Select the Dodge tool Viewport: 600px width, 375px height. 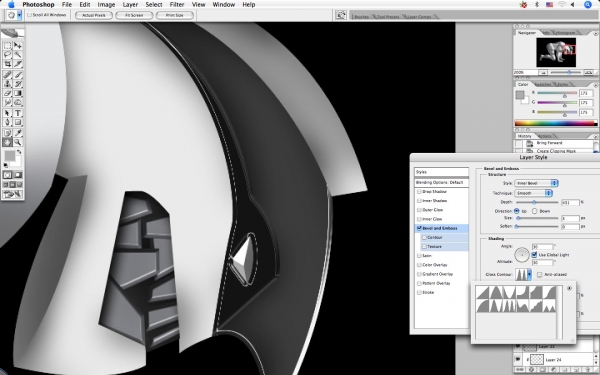[x=18, y=103]
